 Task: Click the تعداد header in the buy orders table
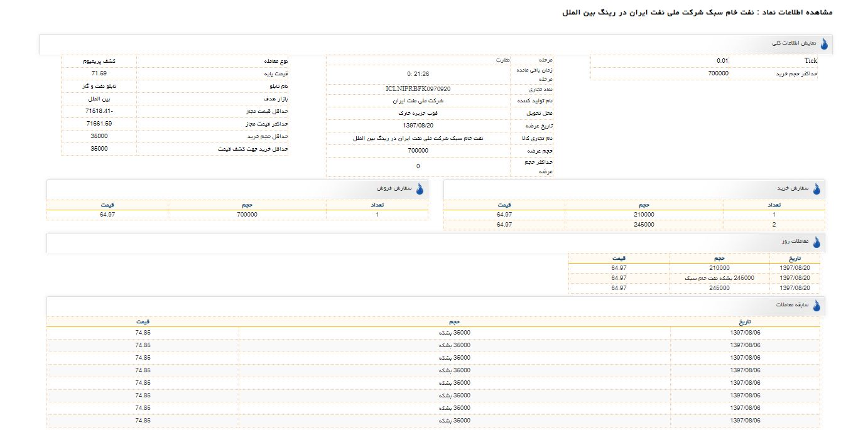pyautogui.click(x=774, y=205)
